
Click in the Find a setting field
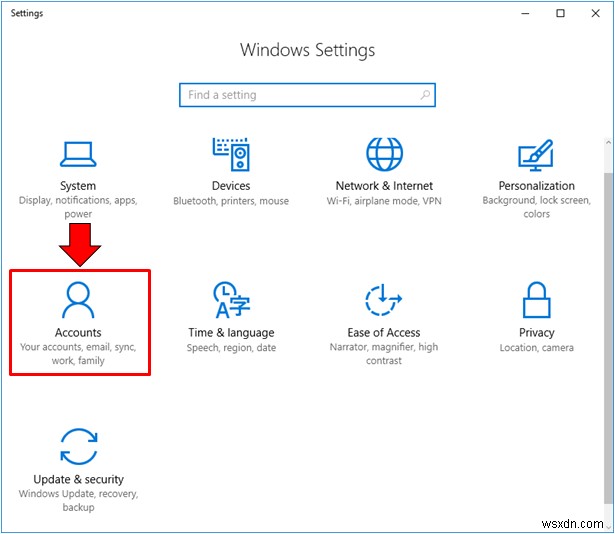[307, 95]
